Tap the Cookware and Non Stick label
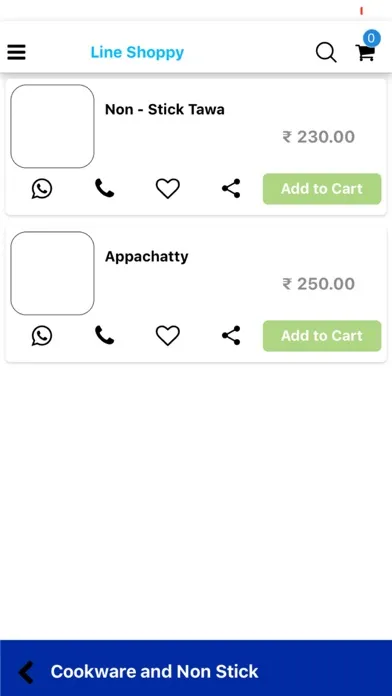 point(154,672)
